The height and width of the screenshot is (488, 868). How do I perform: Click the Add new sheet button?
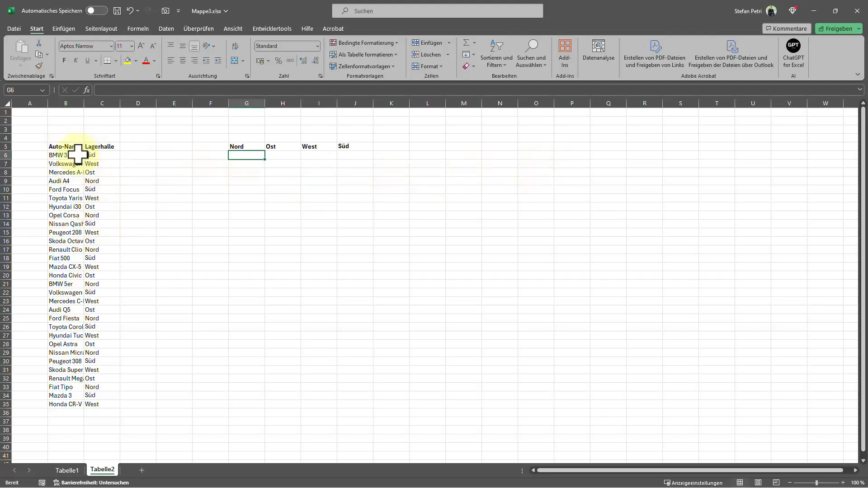pos(142,470)
